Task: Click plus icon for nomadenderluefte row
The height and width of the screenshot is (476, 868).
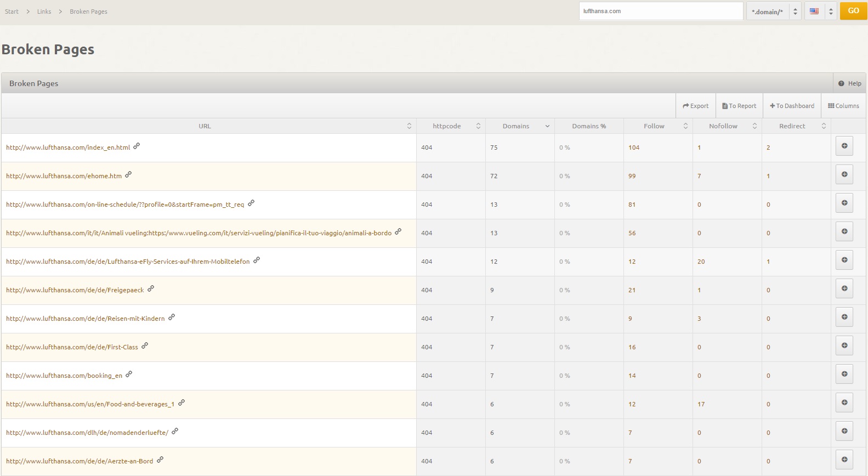Action: click(x=844, y=431)
